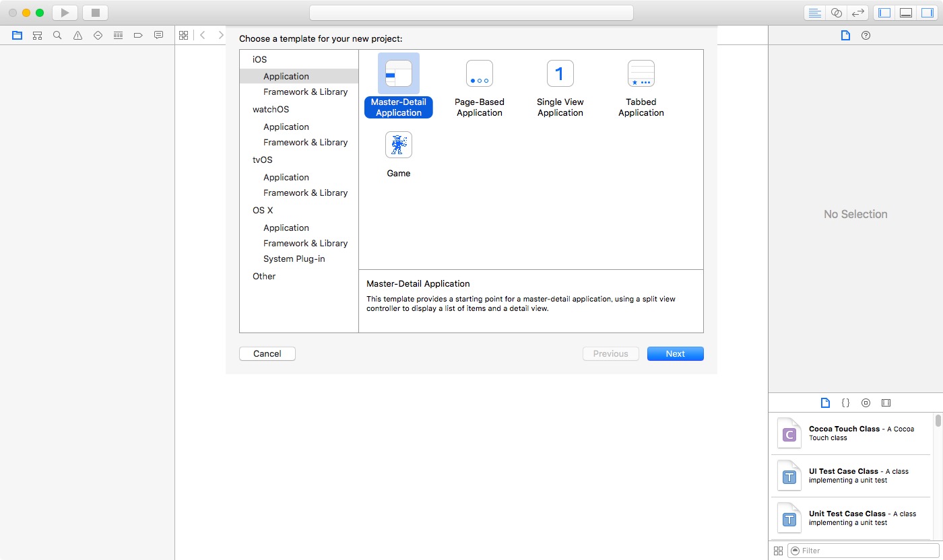
Task: Select the Assistant editor button
Action: tap(836, 13)
